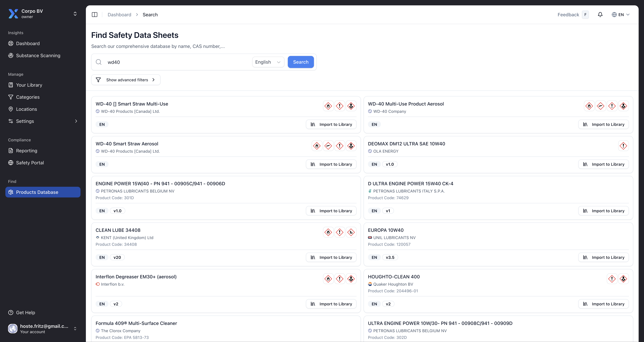
Task: Show advanced filters
Action: (x=126, y=80)
